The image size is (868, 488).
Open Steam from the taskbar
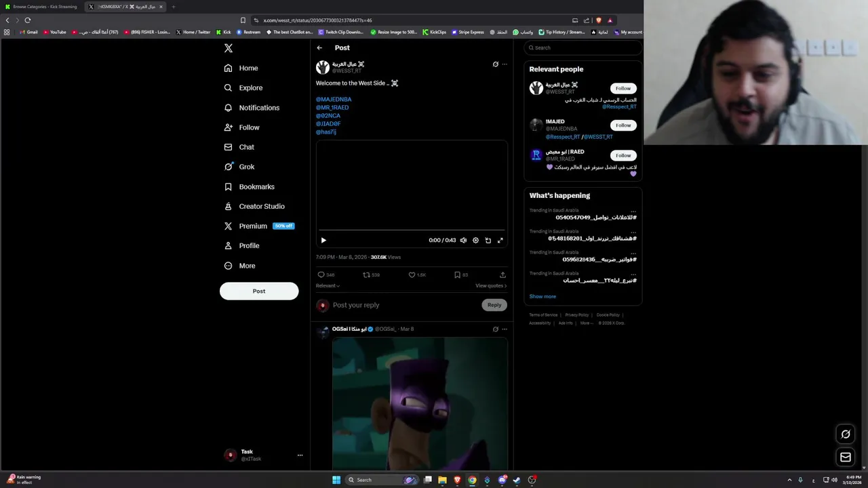517,480
